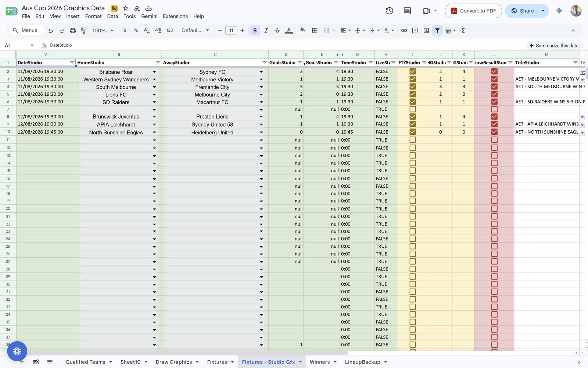This screenshot has height=368, width=588.
Task: Search the Menus box
Action: (x=26, y=31)
